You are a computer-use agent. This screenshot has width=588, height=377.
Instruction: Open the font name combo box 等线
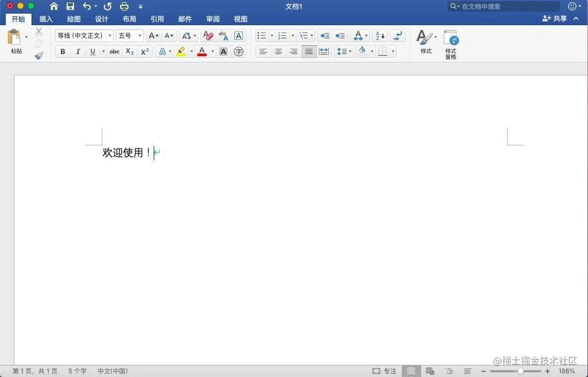pyautogui.click(x=84, y=36)
